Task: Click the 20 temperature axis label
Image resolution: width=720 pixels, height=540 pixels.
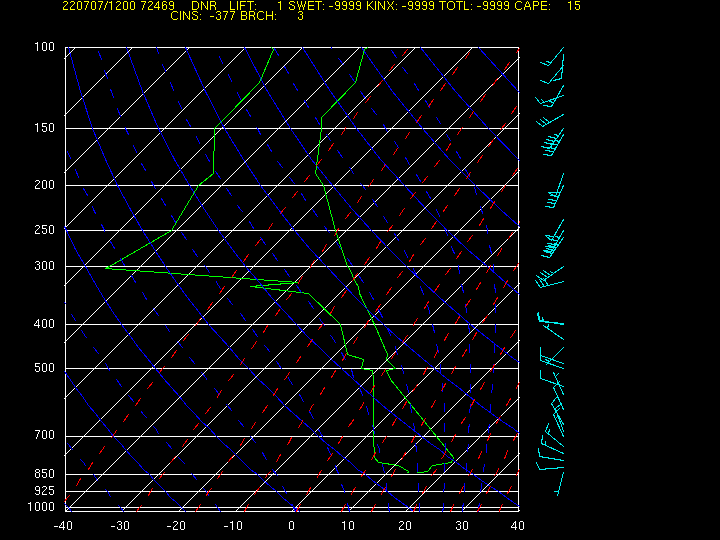Action: pos(405,526)
